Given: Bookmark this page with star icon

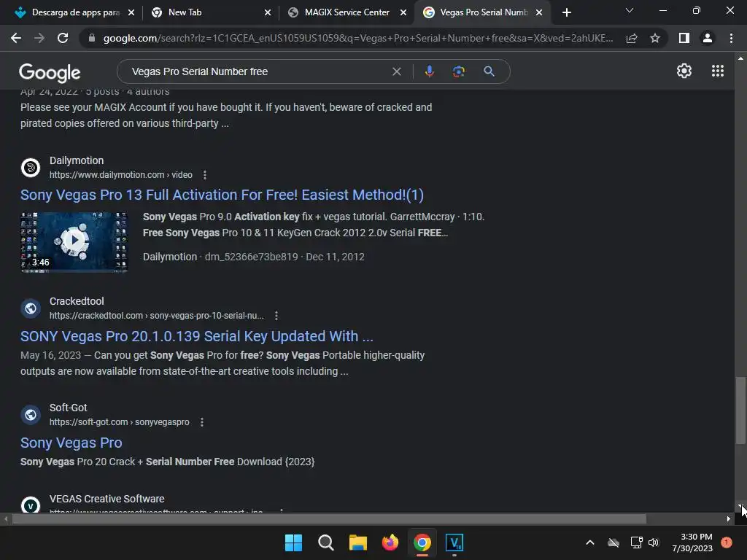Looking at the screenshot, I should tap(655, 38).
